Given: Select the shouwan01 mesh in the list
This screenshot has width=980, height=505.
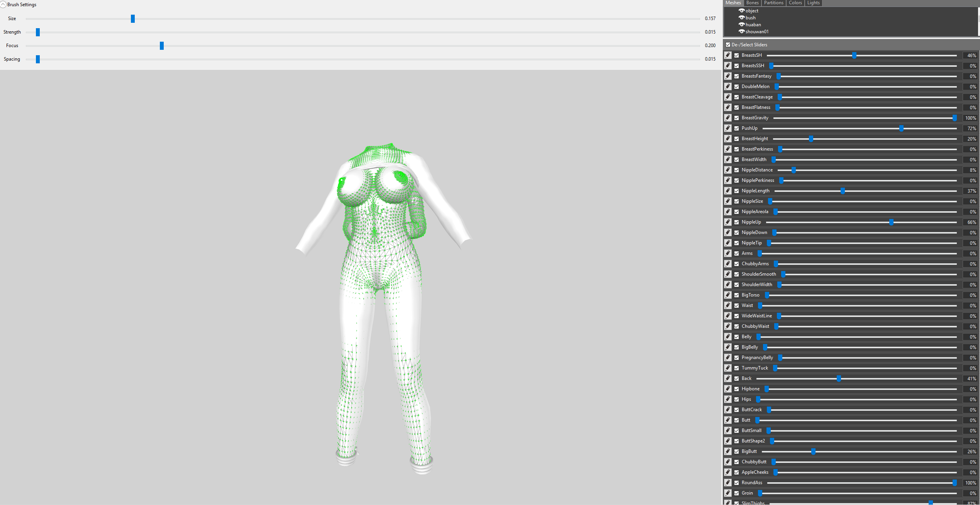Looking at the screenshot, I should point(757,32).
